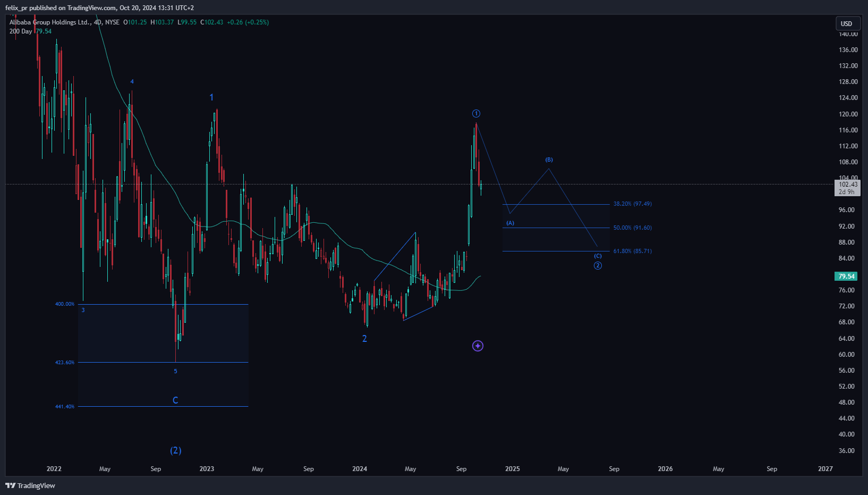Click the 200 Day indicator label

pos(21,31)
